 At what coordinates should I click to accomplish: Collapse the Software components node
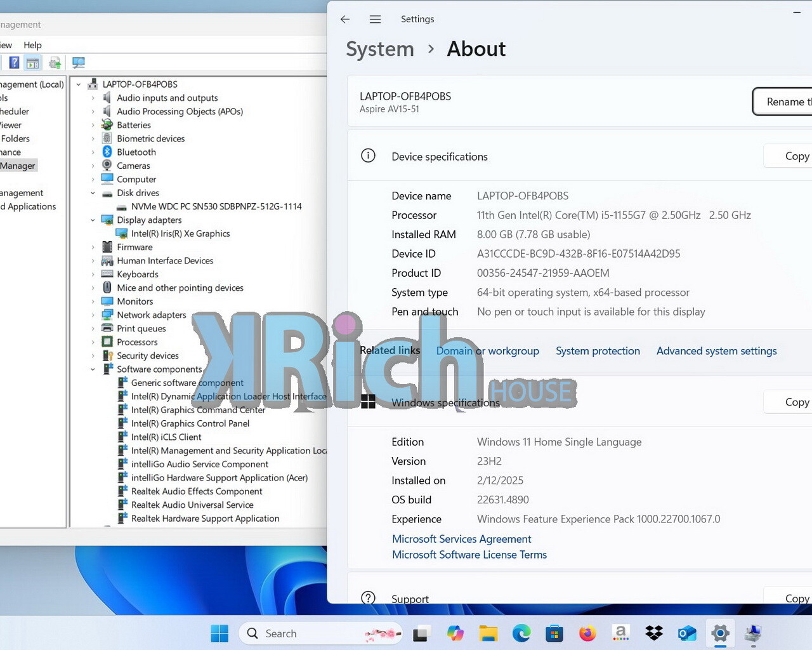pos(93,369)
